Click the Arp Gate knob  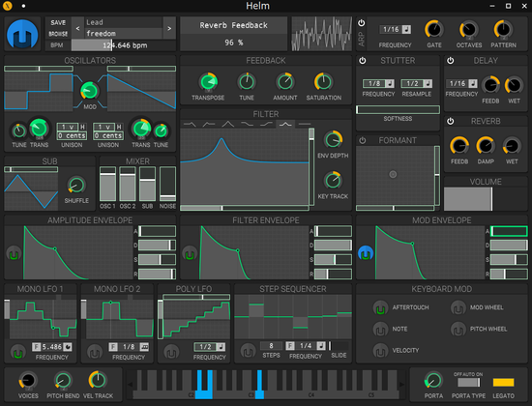434,30
